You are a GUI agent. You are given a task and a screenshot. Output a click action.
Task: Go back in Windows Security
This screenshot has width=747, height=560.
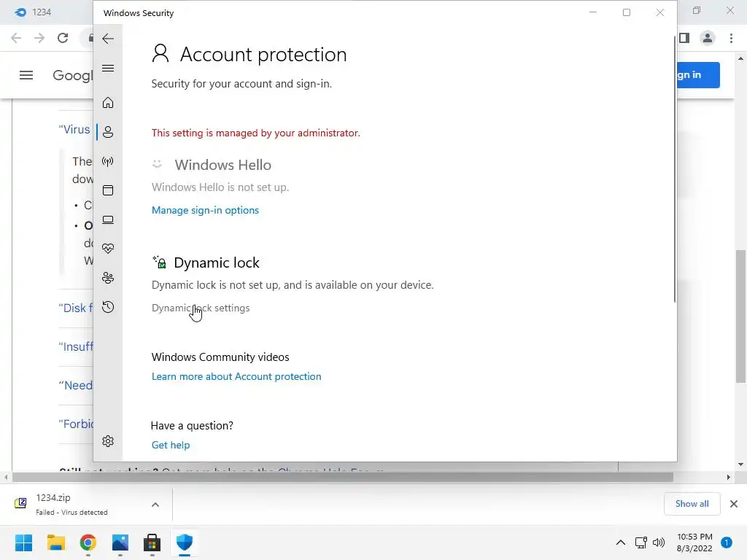(108, 39)
